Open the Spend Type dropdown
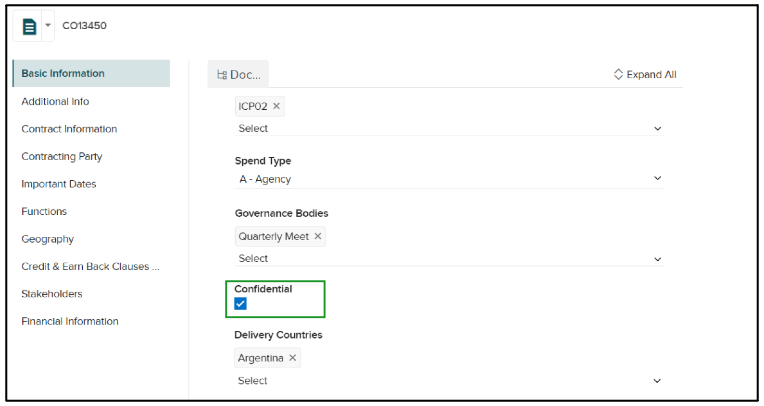Viewport: 764px width, 406px height. coord(449,179)
